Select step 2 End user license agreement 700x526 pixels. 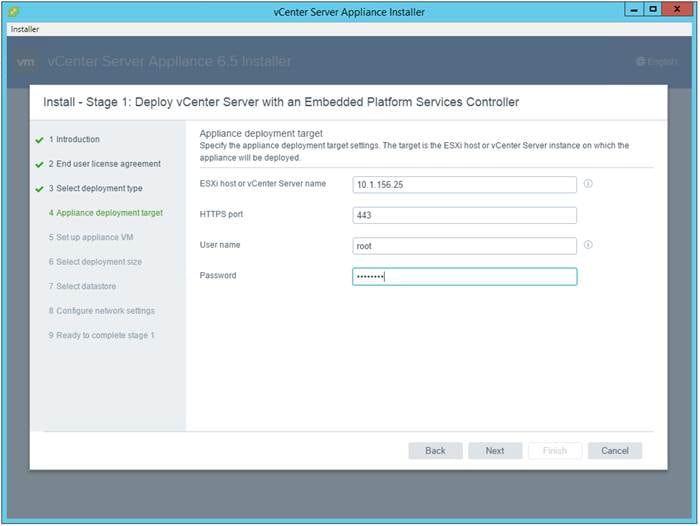(x=104, y=164)
